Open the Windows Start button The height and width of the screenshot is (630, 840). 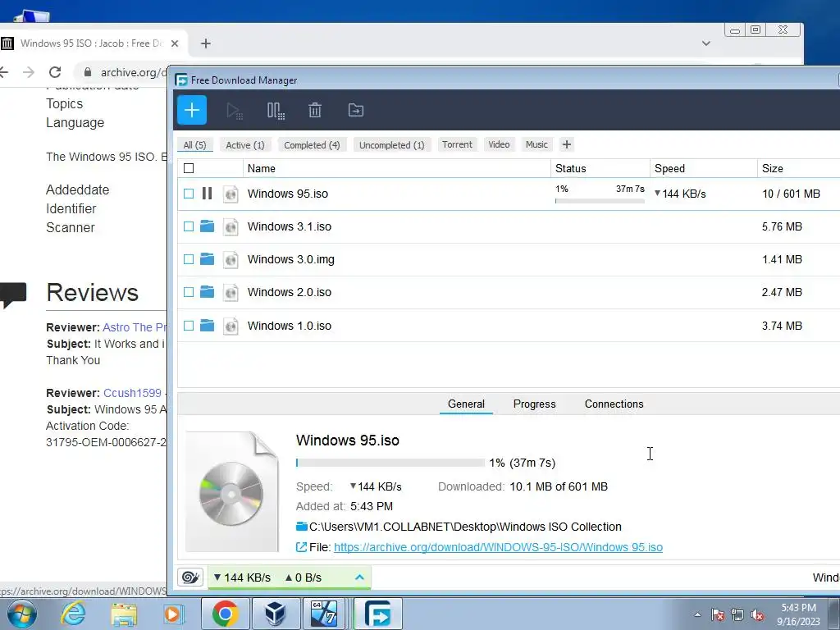21,614
